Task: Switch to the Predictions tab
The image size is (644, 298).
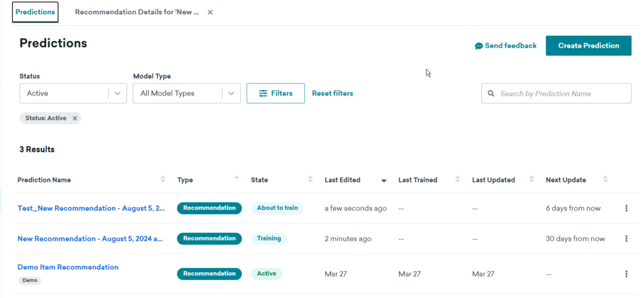Action: 35,12
